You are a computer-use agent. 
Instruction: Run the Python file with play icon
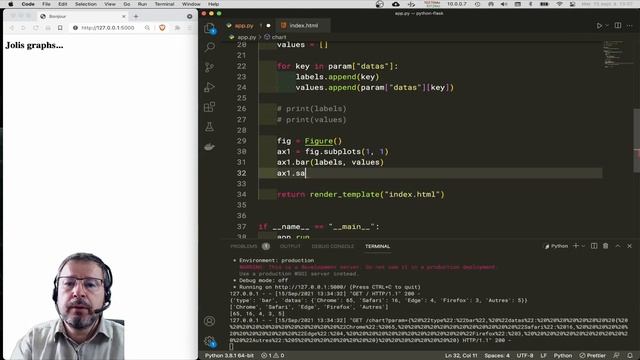click(599, 25)
